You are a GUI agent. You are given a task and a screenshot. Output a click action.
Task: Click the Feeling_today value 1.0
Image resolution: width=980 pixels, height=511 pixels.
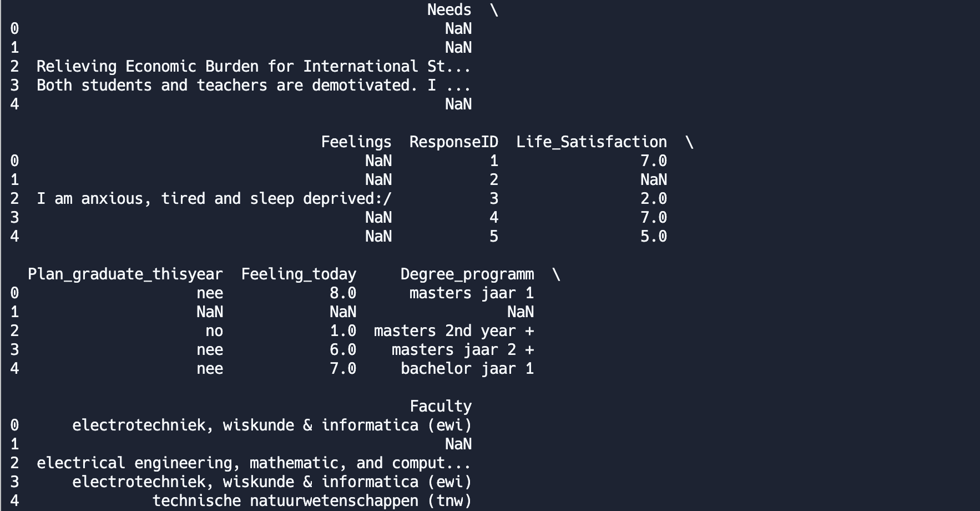point(342,331)
